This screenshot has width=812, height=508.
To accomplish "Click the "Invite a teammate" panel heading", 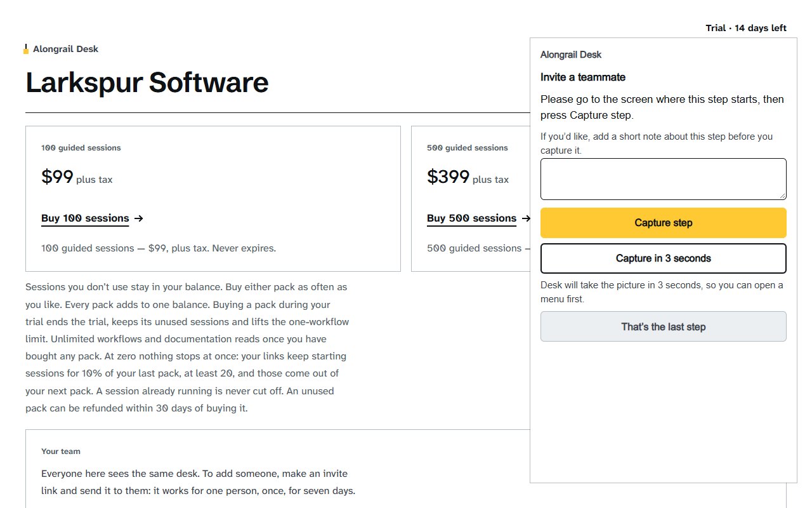I will click(583, 77).
